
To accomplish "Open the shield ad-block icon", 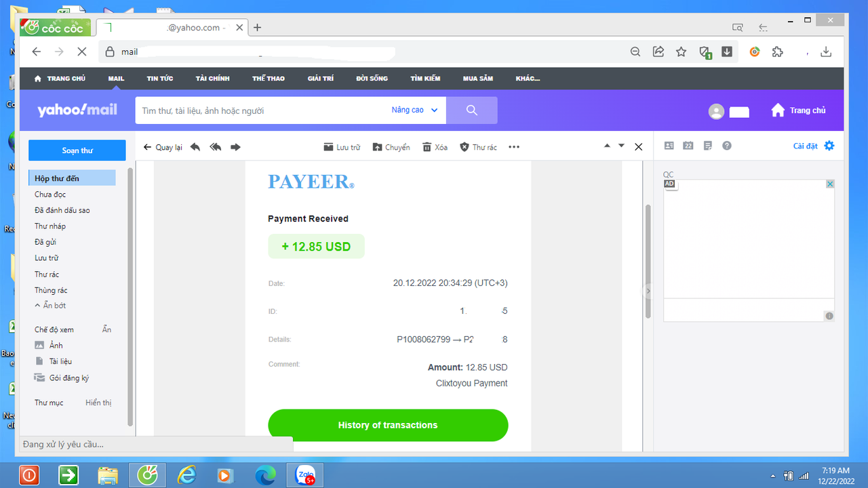I will [705, 52].
